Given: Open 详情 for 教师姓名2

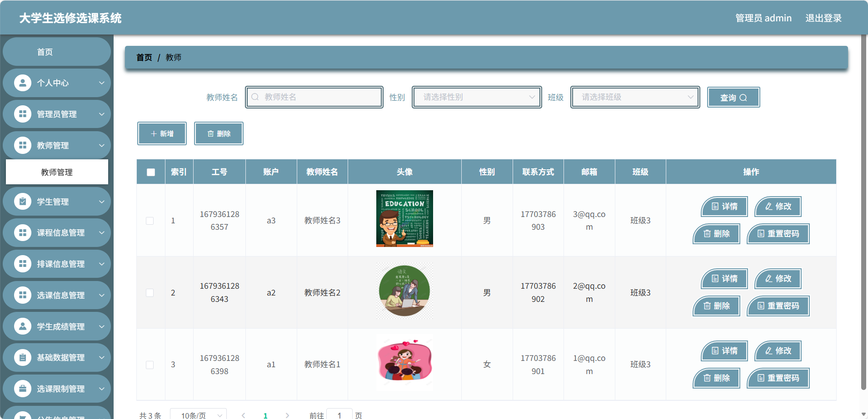Looking at the screenshot, I should point(724,279).
